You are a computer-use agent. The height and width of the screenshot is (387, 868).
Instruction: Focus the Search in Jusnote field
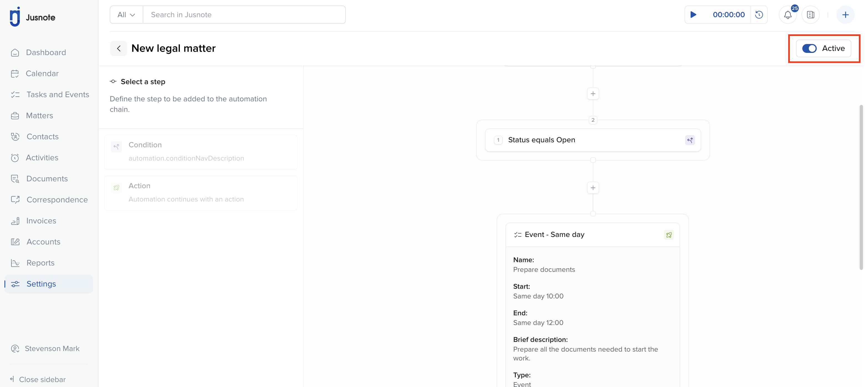pyautogui.click(x=244, y=14)
